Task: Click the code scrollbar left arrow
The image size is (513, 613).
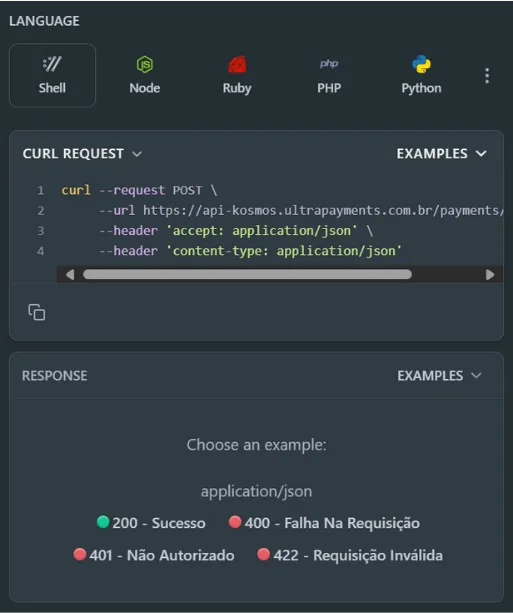Action: 70,274
